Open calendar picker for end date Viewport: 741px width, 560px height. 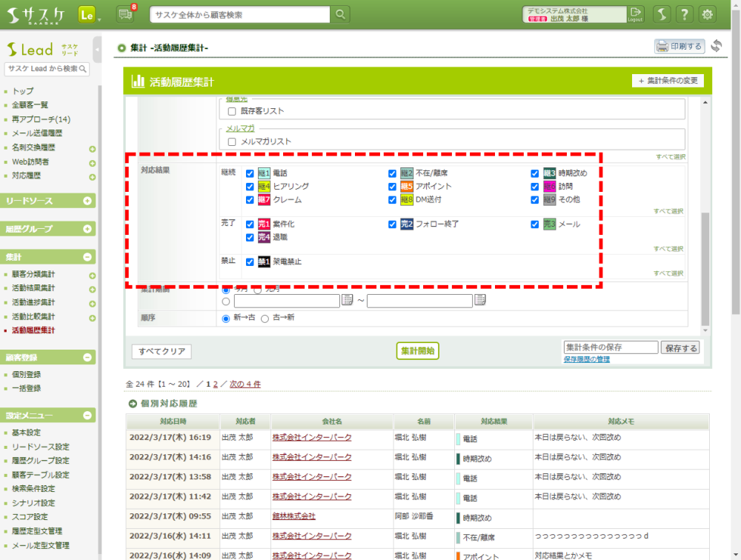(x=480, y=300)
